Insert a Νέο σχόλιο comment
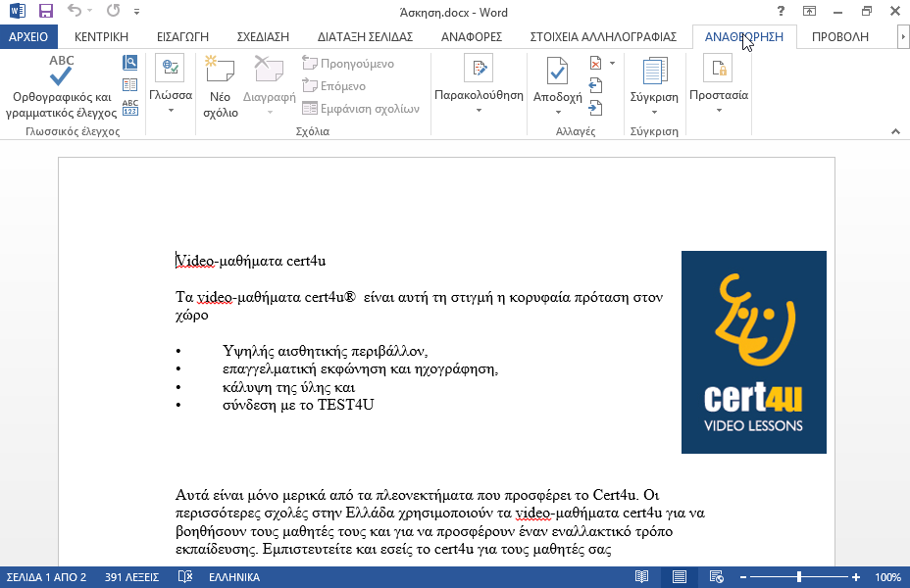 tap(221, 87)
